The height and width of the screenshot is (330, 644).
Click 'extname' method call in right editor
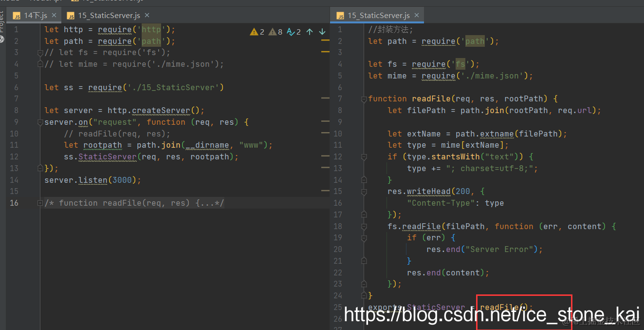[x=497, y=134]
